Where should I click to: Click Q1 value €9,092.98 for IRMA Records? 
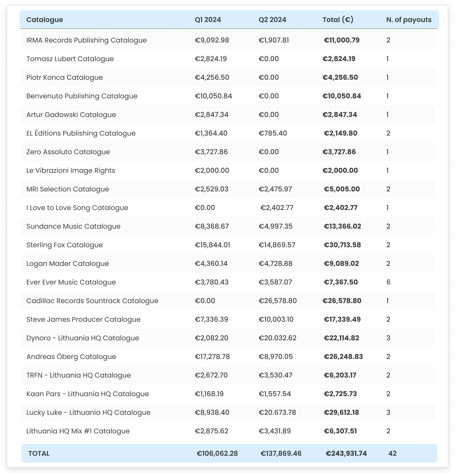(212, 40)
